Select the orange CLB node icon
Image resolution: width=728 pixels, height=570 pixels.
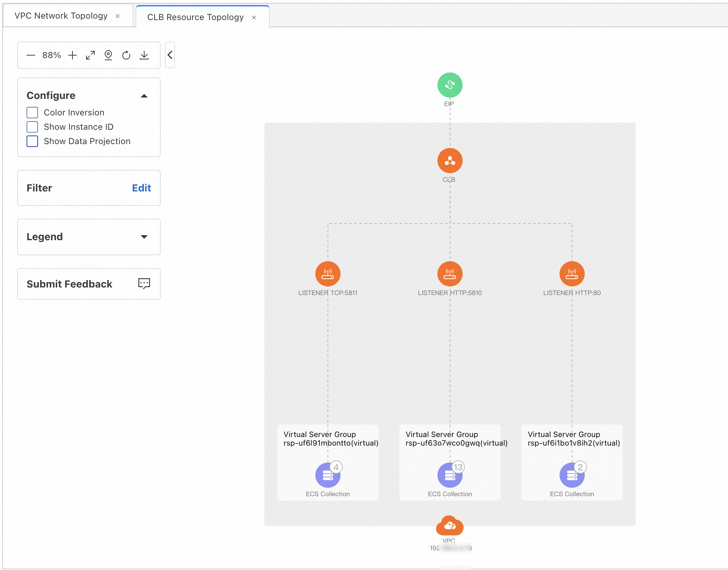point(450,161)
